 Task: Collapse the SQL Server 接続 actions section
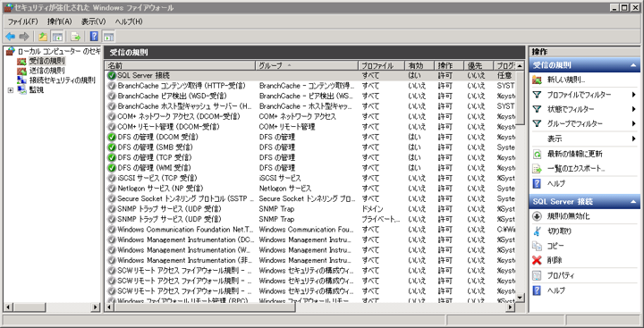pyautogui.click(x=633, y=202)
